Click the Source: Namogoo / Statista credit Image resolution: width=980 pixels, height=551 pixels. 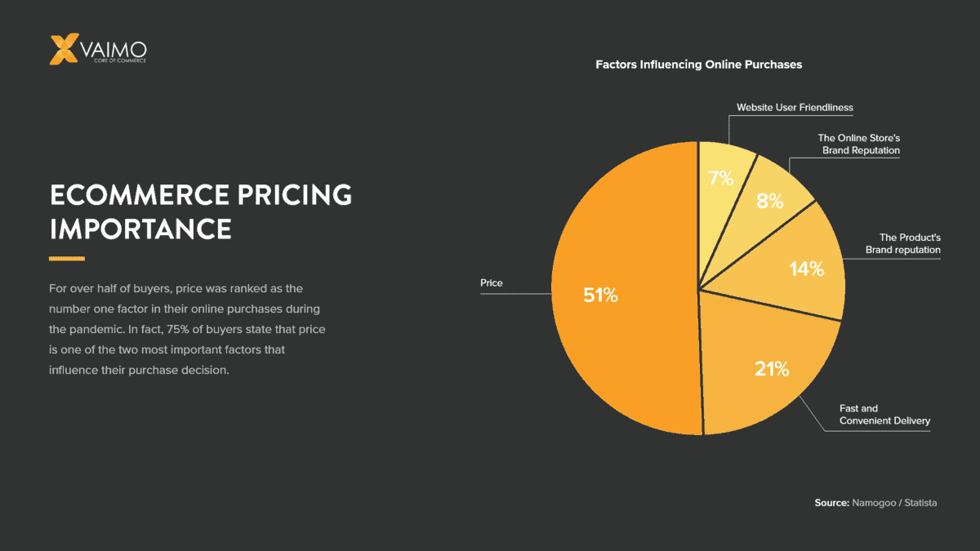click(875, 503)
